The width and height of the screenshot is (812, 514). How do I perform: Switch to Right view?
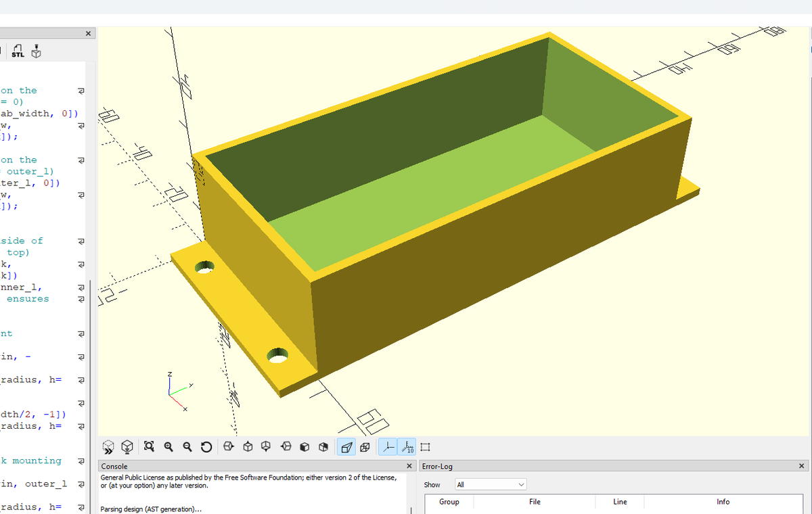[229, 446]
